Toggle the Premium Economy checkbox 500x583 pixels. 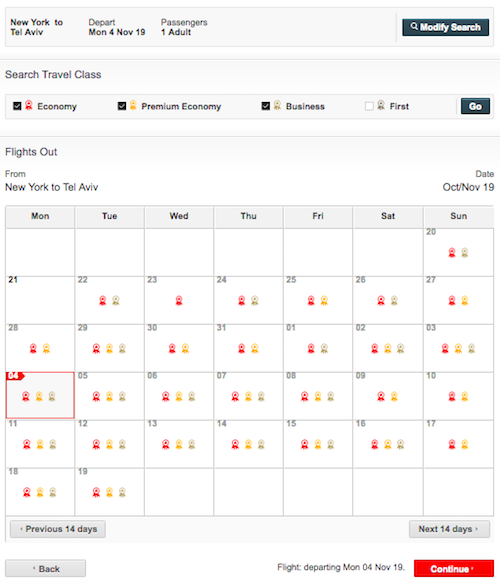tap(122, 106)
